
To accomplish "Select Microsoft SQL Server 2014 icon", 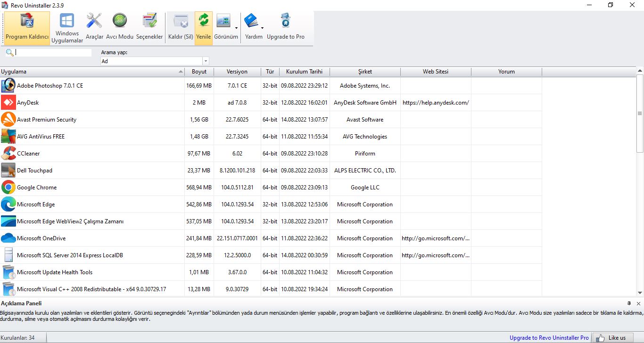I will coord(8,255).
